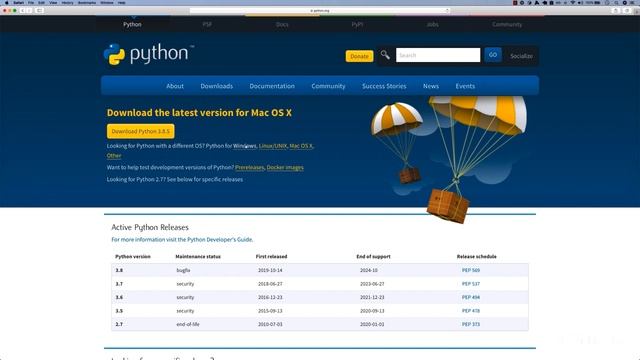Click the reload icon in address bar
The image size is (640, 360).
447,10
